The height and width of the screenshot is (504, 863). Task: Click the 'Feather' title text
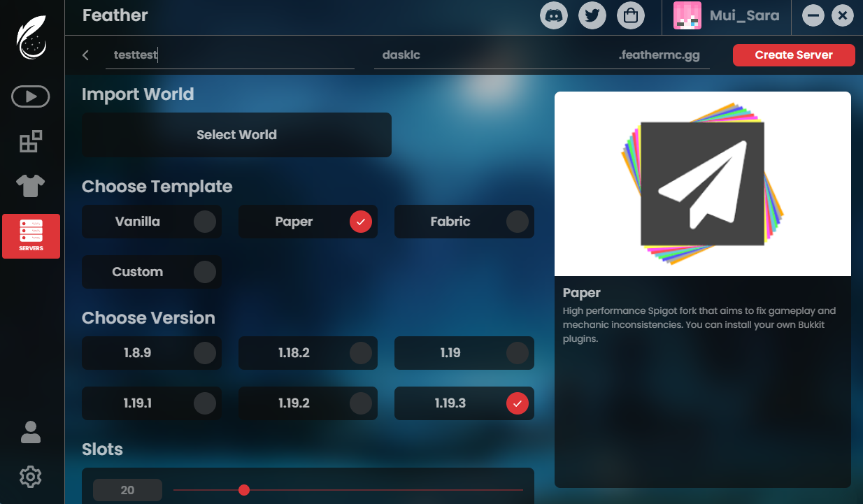pos(115,15)
